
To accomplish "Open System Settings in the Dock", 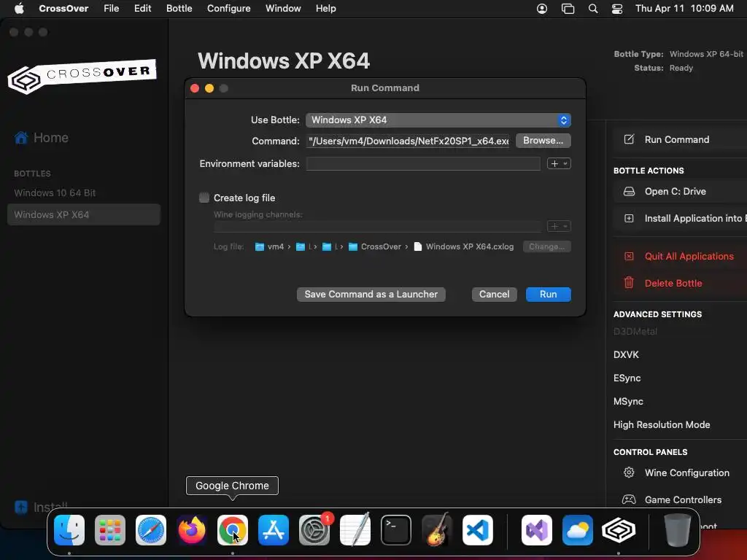I will [314, 530].
